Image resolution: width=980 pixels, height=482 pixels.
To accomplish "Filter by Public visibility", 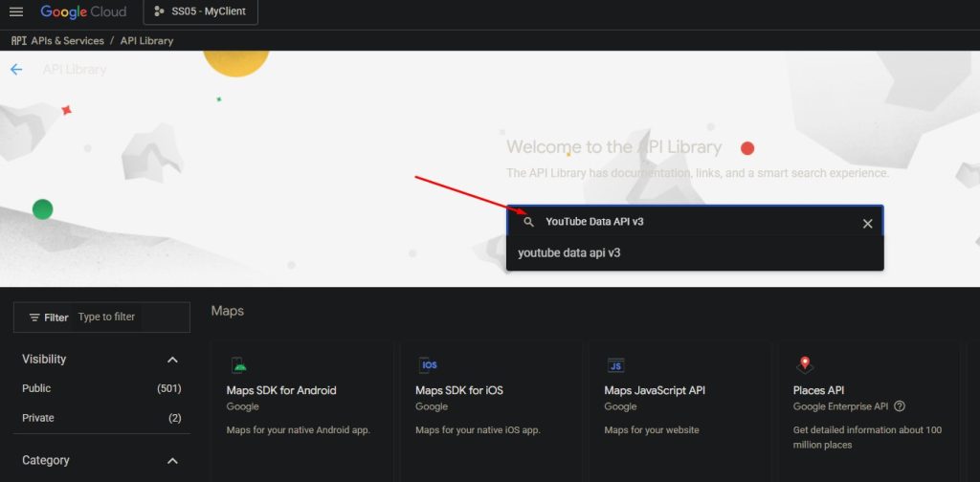I will click(x=37, y=388).
